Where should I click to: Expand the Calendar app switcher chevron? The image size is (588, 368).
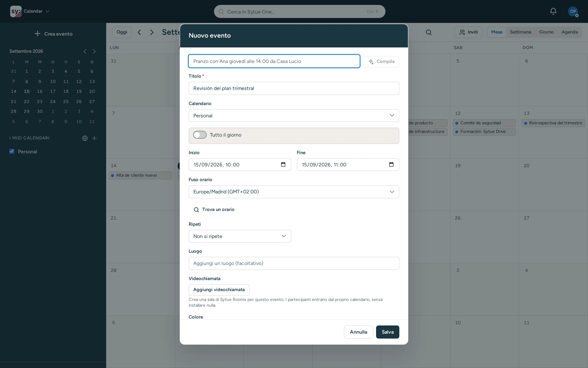(x=47, y=11)
